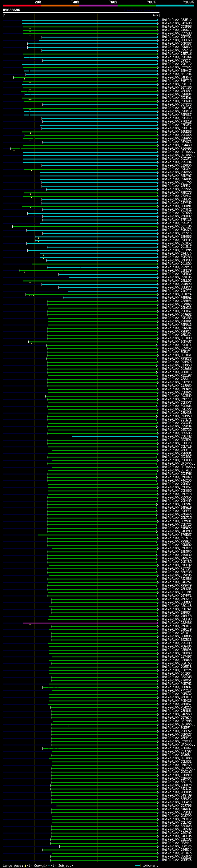Click the =100char. scale legend

pyautogui.click(x=146, y=865)
